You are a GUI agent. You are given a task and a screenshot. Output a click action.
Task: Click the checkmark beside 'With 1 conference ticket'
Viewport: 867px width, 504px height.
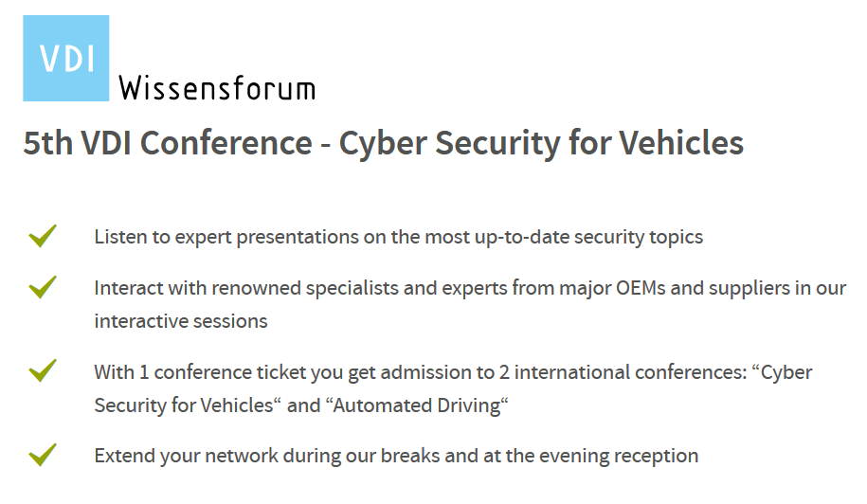click(x=43, y=370)
